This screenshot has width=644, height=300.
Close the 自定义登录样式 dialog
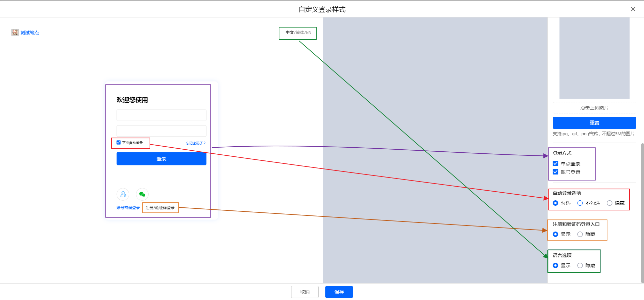pyautogui.click(x=633, y=9)
